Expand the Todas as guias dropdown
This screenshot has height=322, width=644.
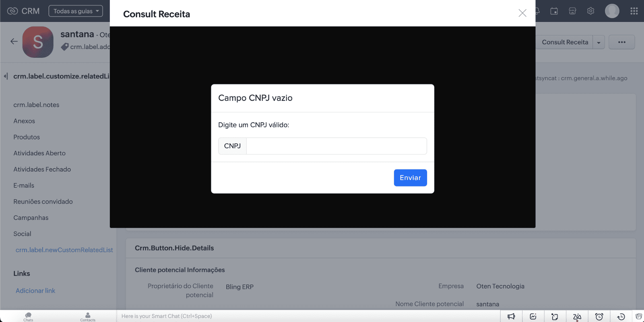coord(76,11)
